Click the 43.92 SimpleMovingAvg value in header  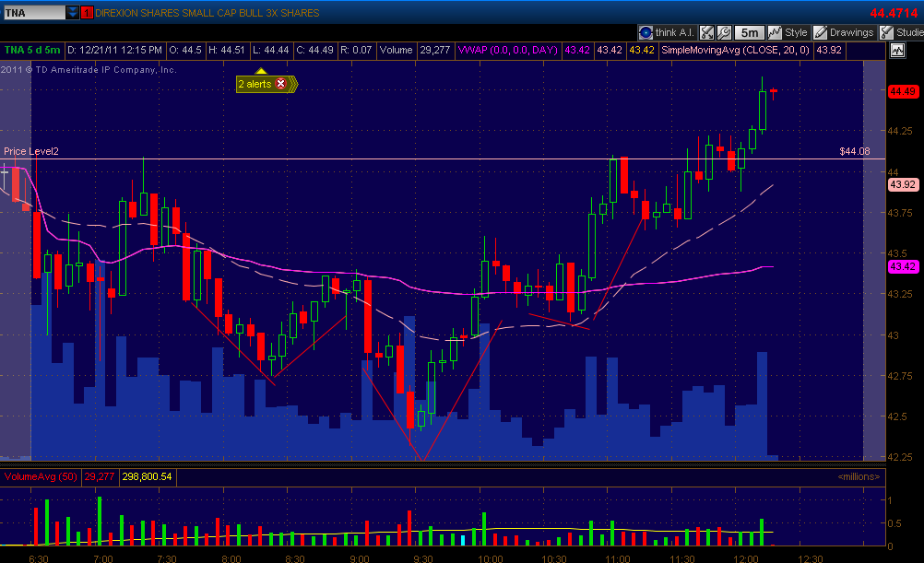[828, 50]
